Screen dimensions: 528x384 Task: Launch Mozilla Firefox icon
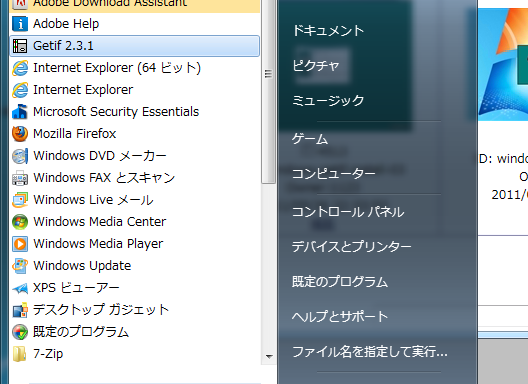[x=20, y=134]
